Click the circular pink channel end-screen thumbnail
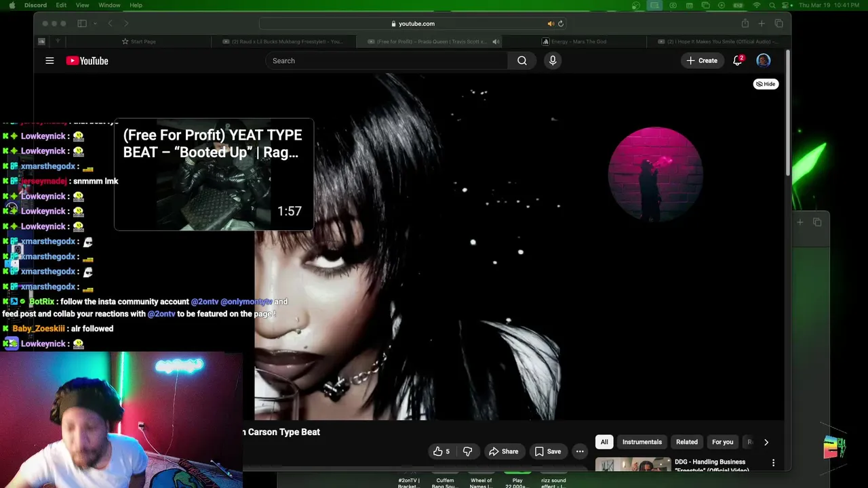 pos(655,174)
